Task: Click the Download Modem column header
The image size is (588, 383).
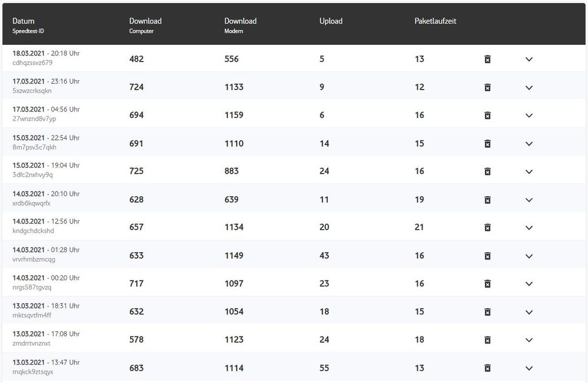Action: pyautogui.click(x=240, y=25)
